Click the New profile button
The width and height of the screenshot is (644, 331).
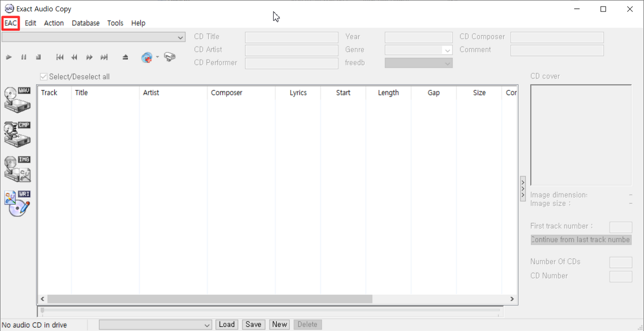[279, 324]
